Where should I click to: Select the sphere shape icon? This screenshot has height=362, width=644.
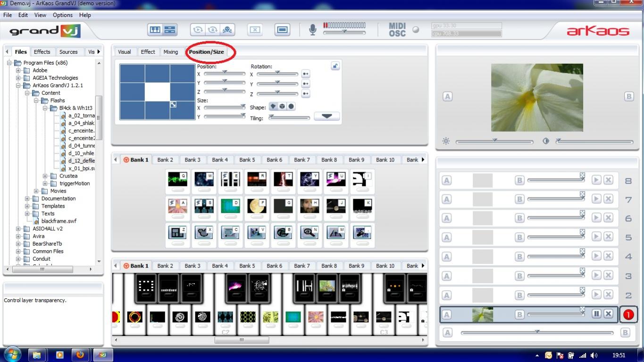[x=291, y=107]
